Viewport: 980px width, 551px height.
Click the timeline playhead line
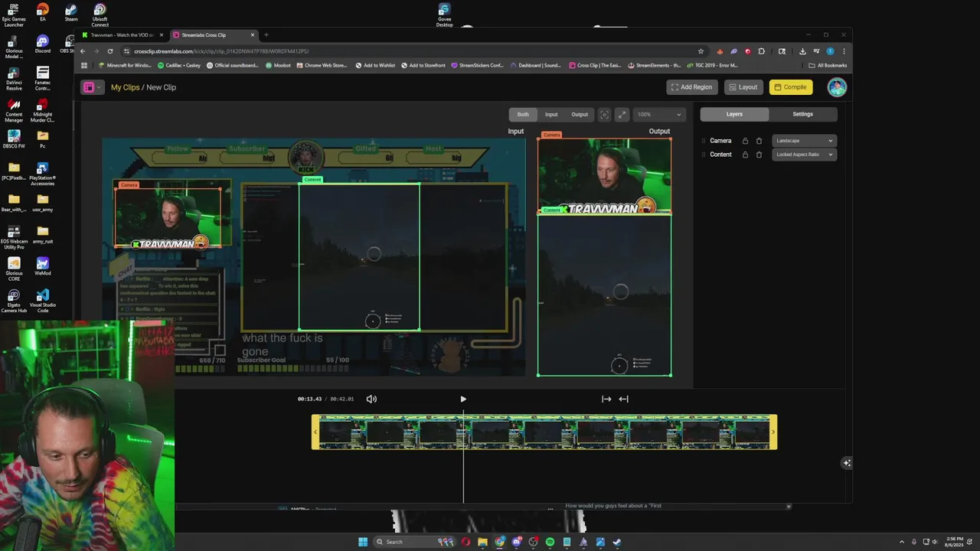(463, 456)
